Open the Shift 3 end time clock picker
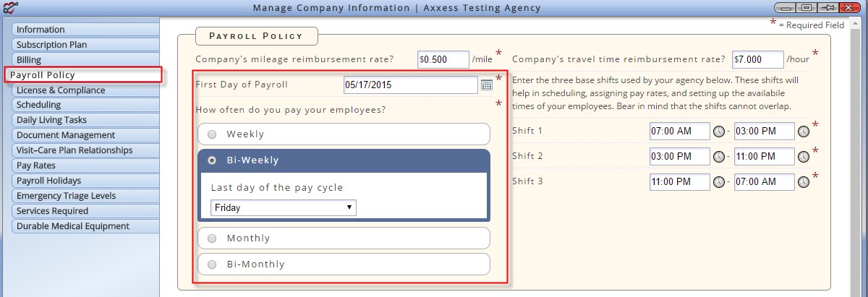The height and width of the screenshot is (297, 868). tap(804, 182)
